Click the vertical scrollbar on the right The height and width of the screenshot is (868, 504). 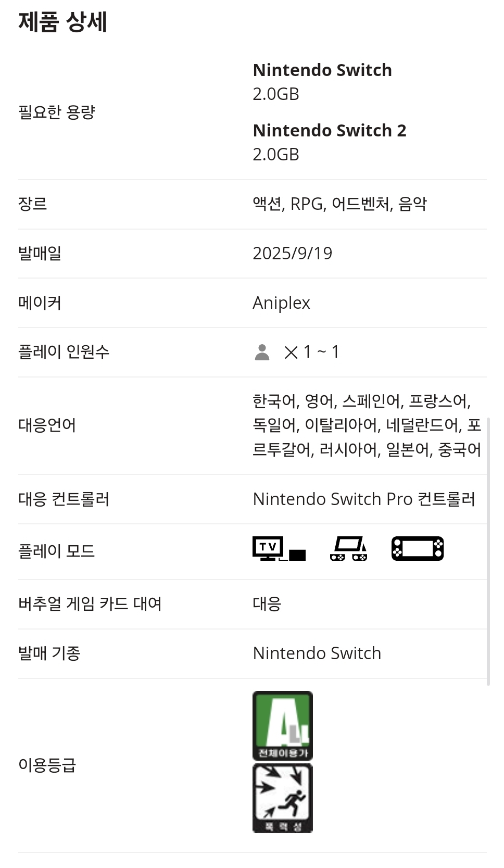pyautogui.click(x=488, y=551)
